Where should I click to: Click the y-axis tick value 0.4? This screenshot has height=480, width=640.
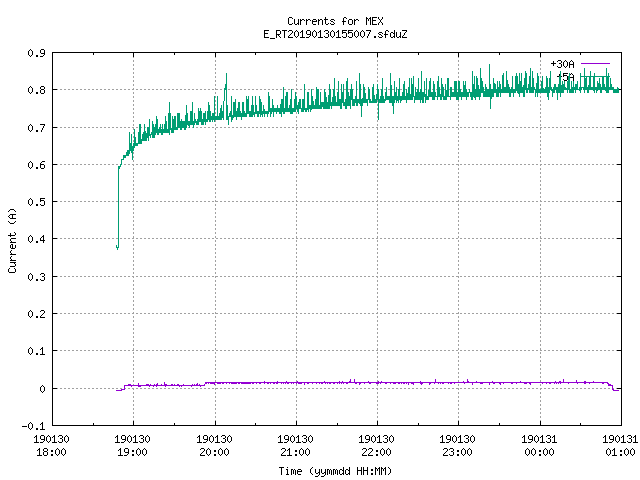pos(36,239)
